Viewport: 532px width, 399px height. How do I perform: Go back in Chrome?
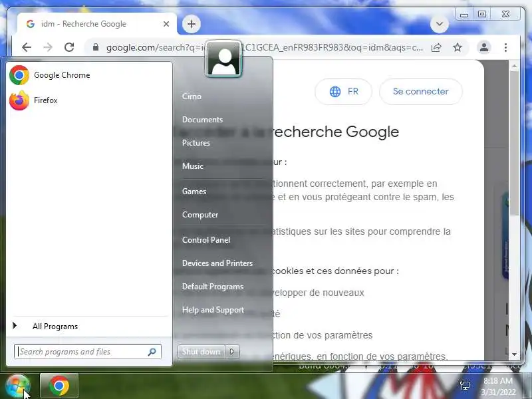[27, 47]
